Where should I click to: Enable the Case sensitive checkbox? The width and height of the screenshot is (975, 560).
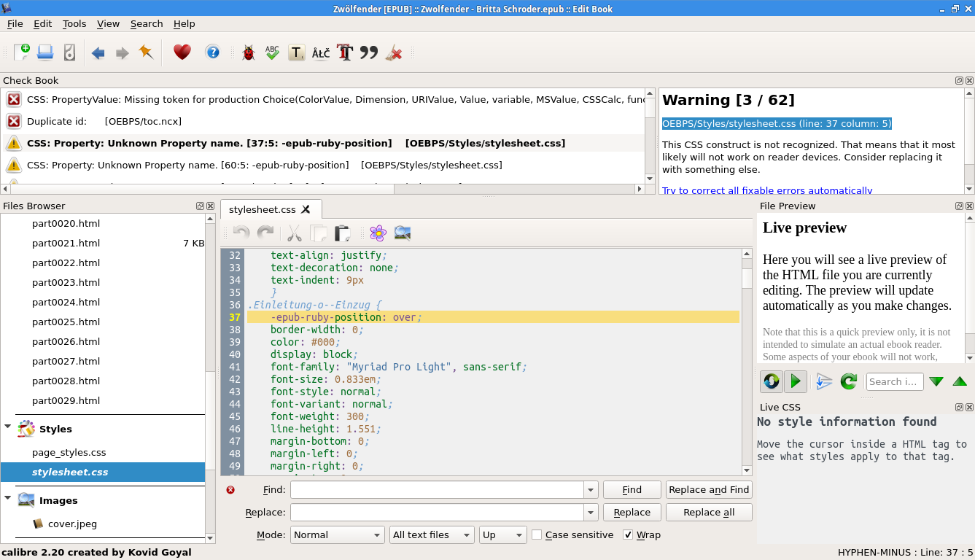point(537,535)
